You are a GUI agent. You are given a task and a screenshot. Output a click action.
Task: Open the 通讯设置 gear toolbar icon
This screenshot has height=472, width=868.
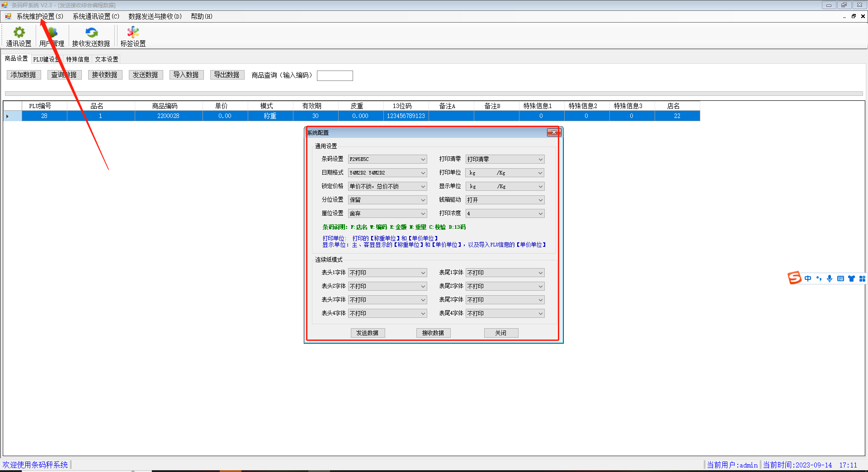pos(19,33)
